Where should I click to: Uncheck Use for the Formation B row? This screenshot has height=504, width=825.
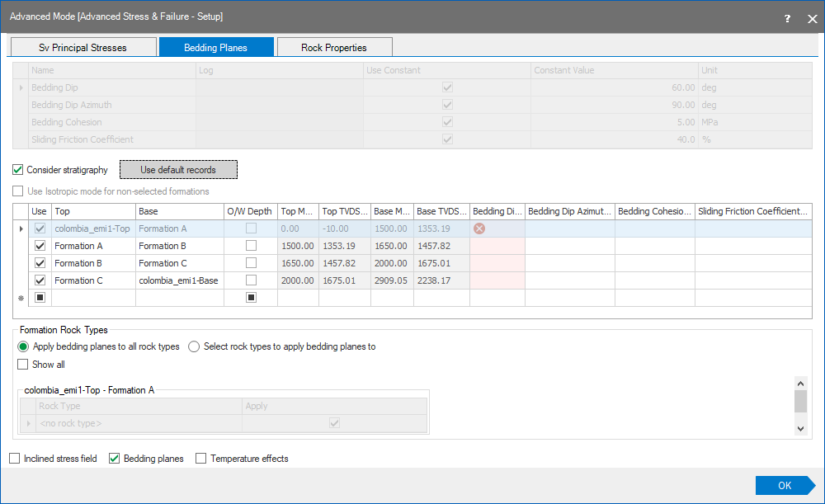coord(40,263)
